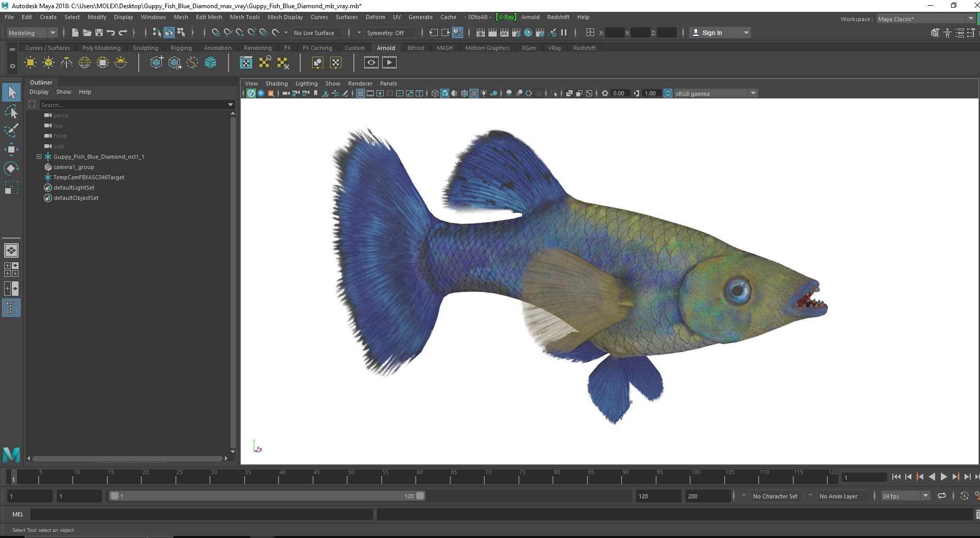Viewport: 980px width, 538px height.
Task: Switch to the VRay shelf tab
Action: pos(554,48)
